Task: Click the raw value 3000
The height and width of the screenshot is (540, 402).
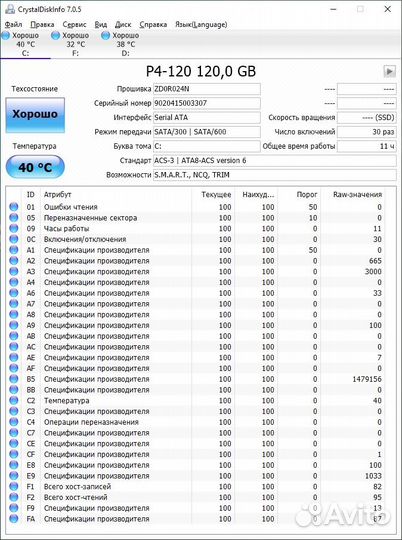Action: point(373,271)
